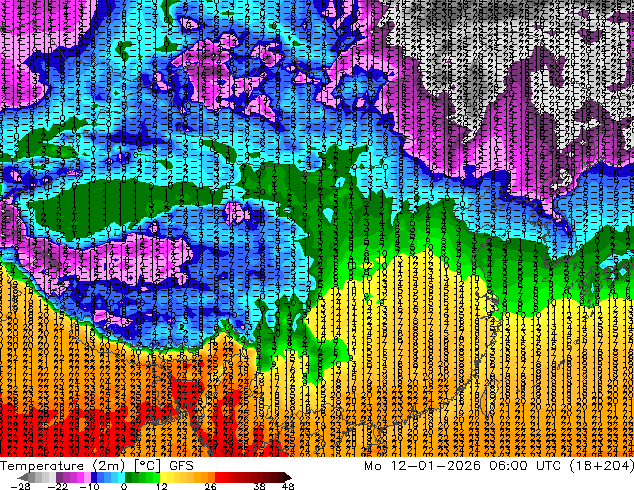Click the temperature color scale bar
Screen dimensions: 634x490
155,477
